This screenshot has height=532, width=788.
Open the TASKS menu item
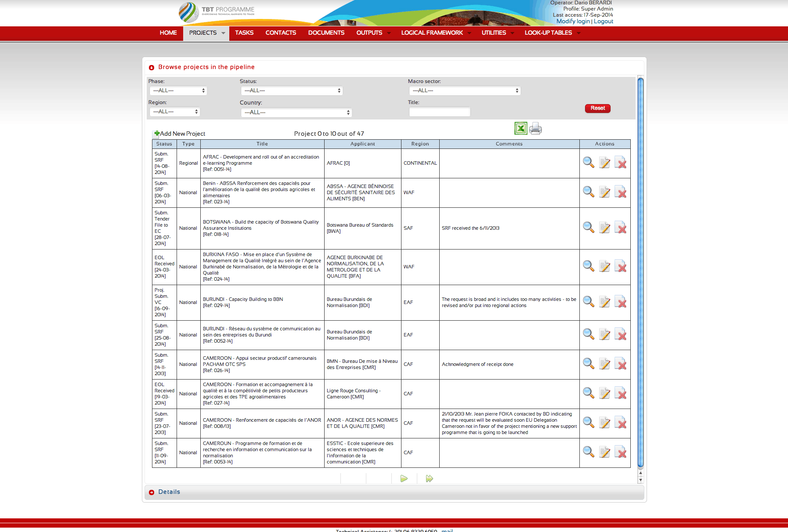tap(244, 33)
